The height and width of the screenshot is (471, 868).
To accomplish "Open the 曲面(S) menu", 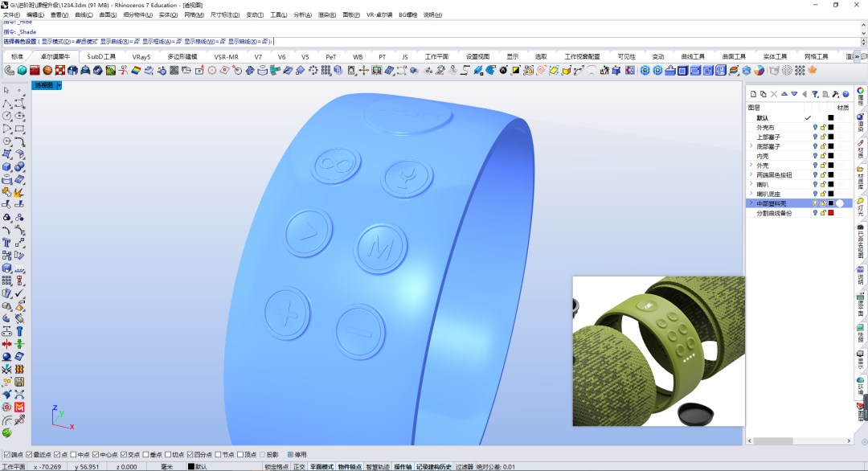I will [x=108, y=15].
